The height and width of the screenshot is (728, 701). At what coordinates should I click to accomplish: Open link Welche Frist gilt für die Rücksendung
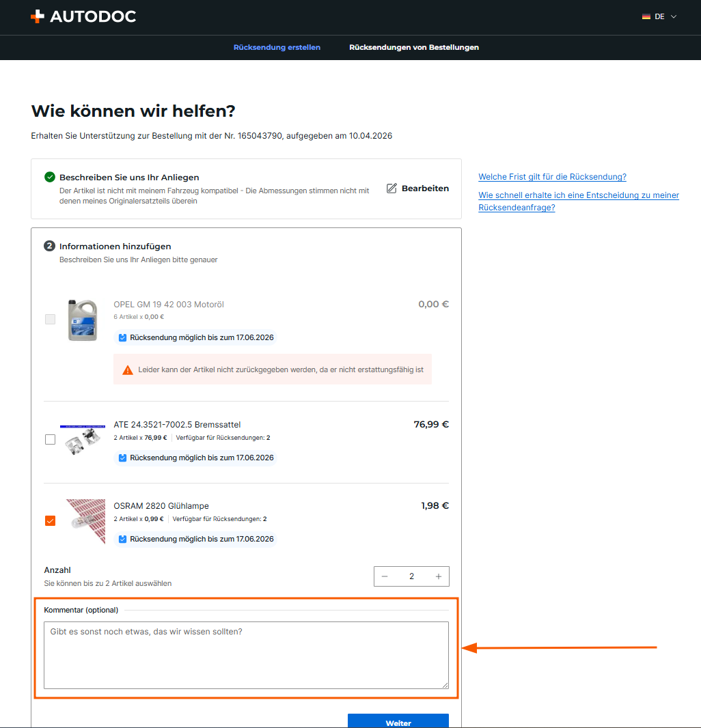click(552, 177)
